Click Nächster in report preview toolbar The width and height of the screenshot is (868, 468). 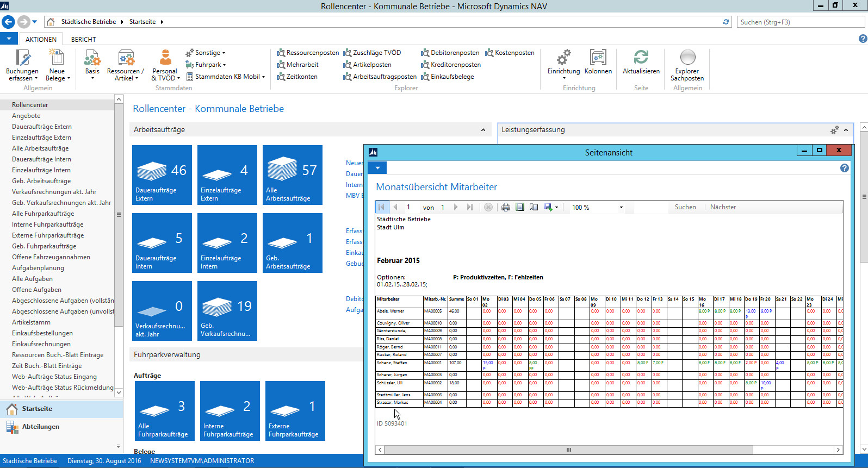coord(723,207)
